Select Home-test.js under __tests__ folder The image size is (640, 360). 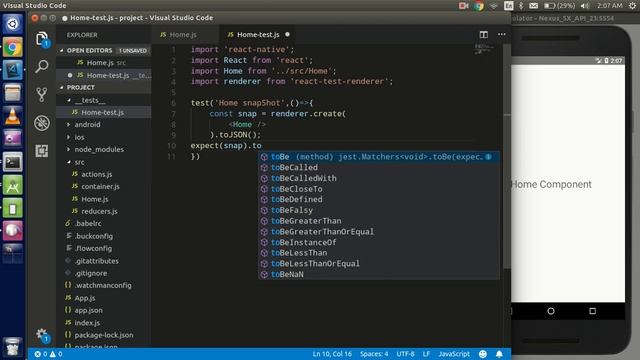coord(104,112)
